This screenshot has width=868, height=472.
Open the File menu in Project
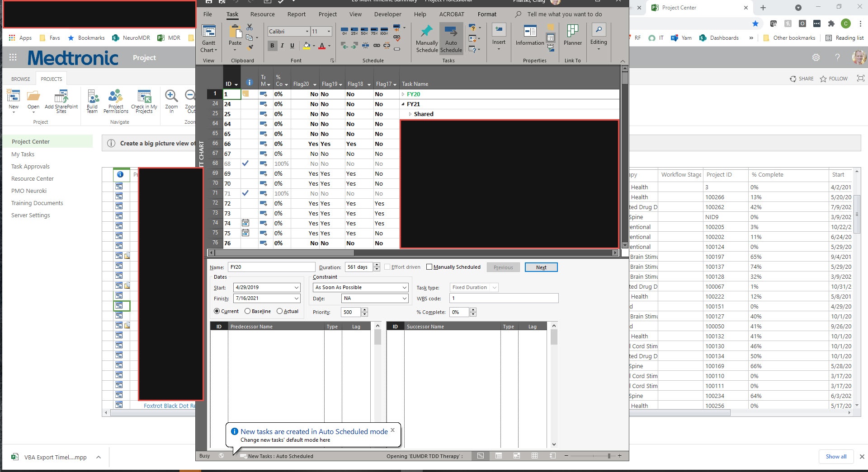coord(208,14)
